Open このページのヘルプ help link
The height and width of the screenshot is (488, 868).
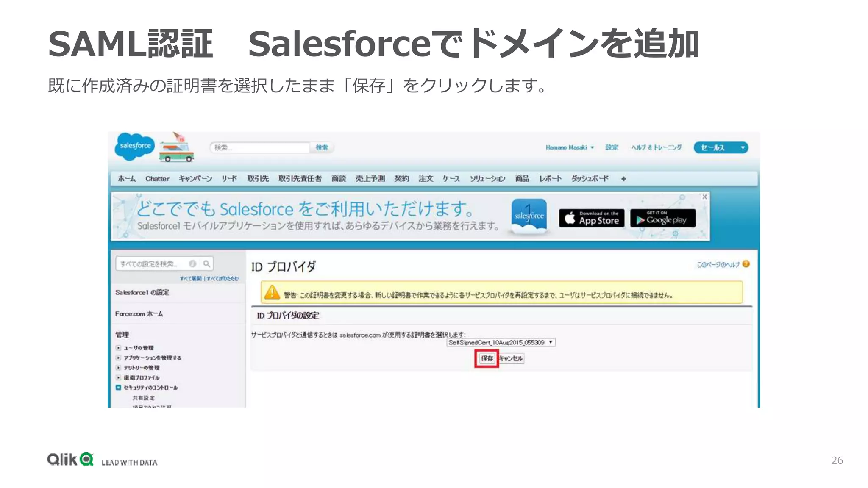coord(718,265)
